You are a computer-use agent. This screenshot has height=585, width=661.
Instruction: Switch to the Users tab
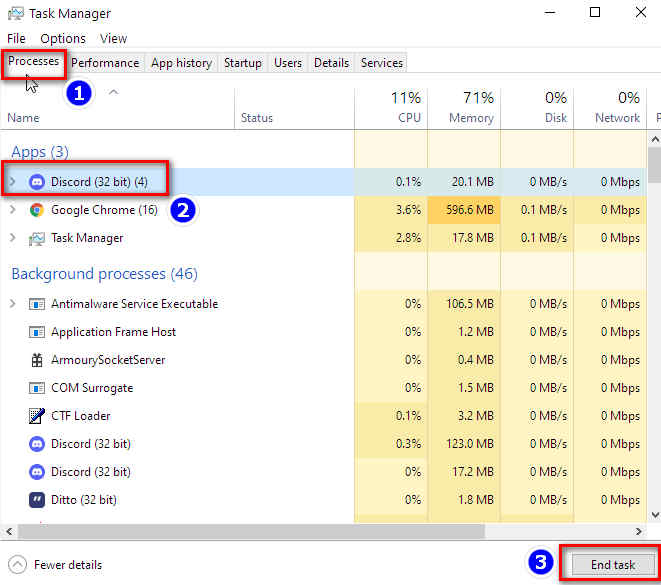288,63
